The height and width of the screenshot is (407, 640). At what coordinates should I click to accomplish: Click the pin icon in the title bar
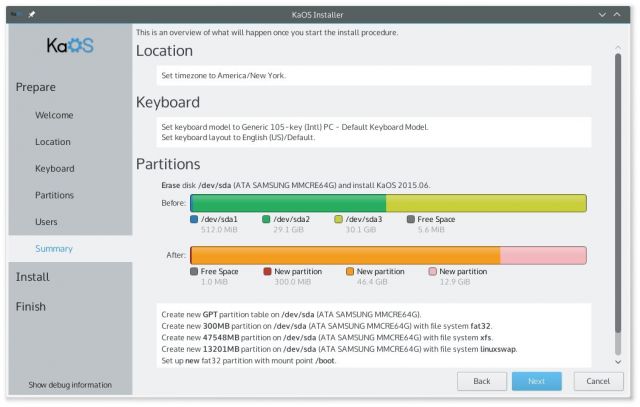[x=31, y=14]
